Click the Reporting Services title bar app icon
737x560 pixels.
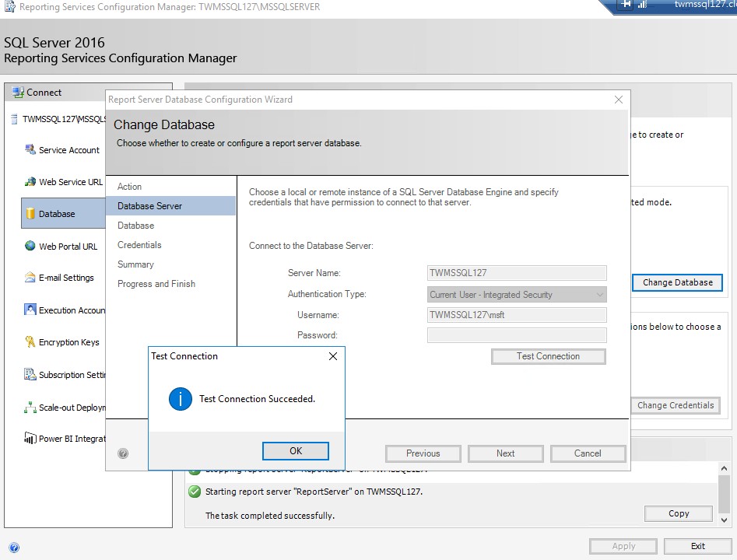coord(9,6)
